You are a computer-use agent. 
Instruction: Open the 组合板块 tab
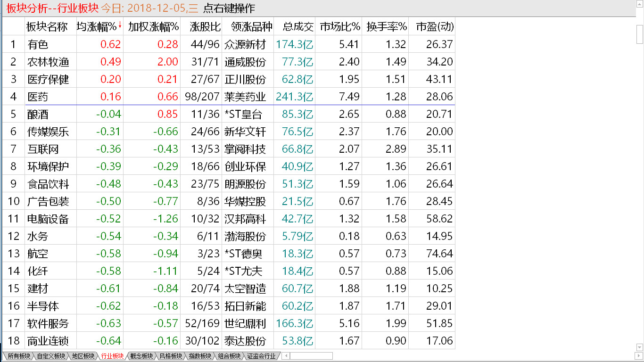[x=229, y=356]
